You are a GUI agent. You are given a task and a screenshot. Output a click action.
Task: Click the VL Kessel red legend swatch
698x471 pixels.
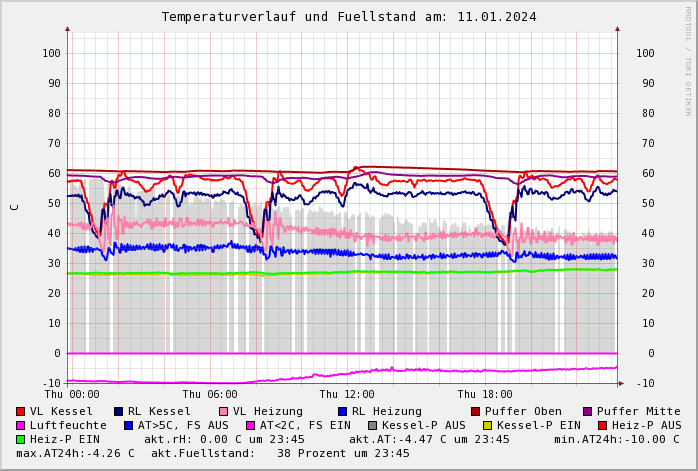20,411
